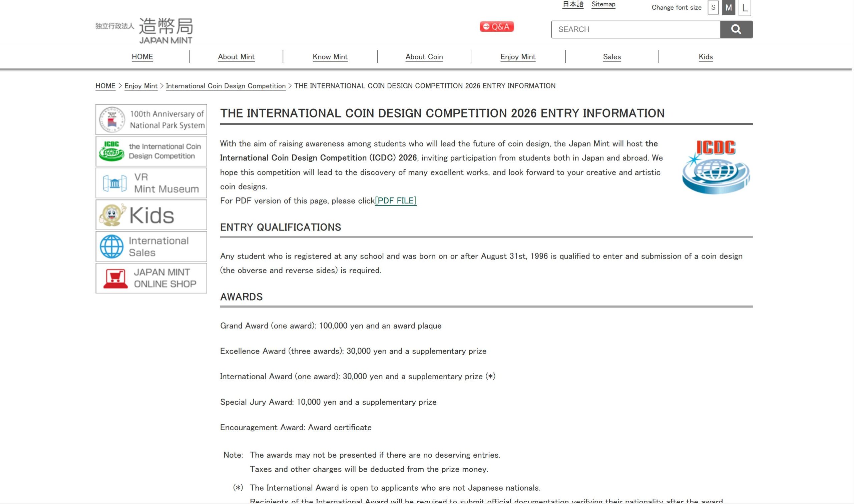This screenshot has width=854, height=504.
Task: Select medium font size M
Action: coord(729,7)
